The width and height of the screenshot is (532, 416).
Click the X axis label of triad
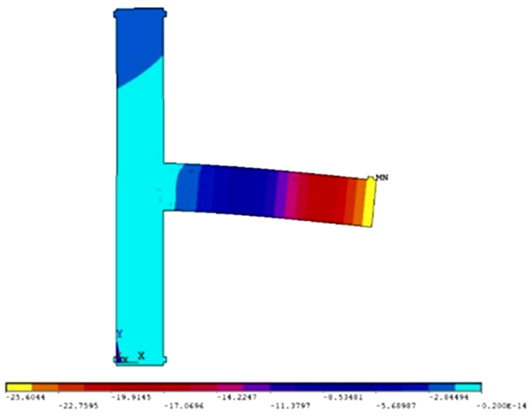[x=141, y=356]
